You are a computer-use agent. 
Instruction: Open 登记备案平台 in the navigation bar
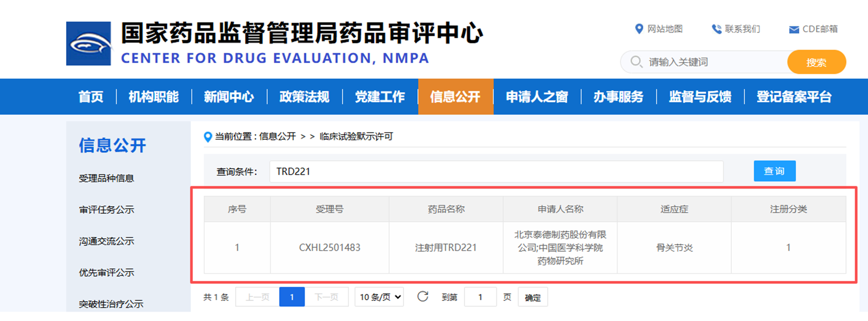pos(794,97)
